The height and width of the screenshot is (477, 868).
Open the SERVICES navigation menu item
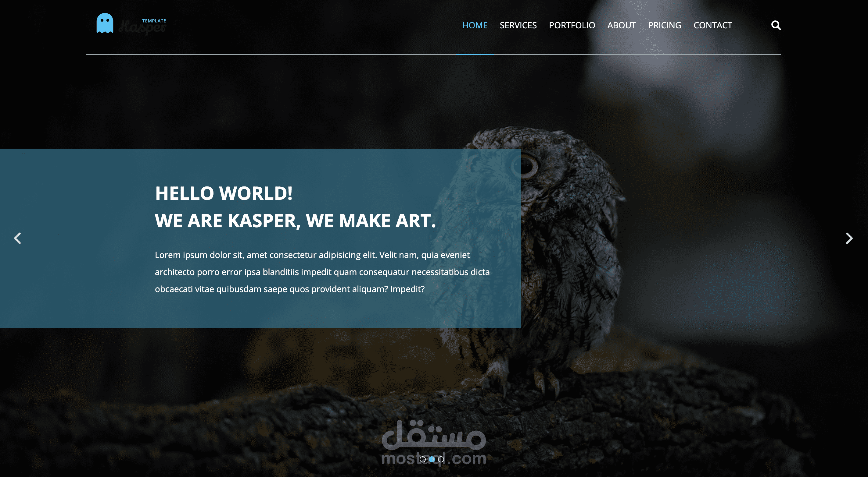pos(518,25)
